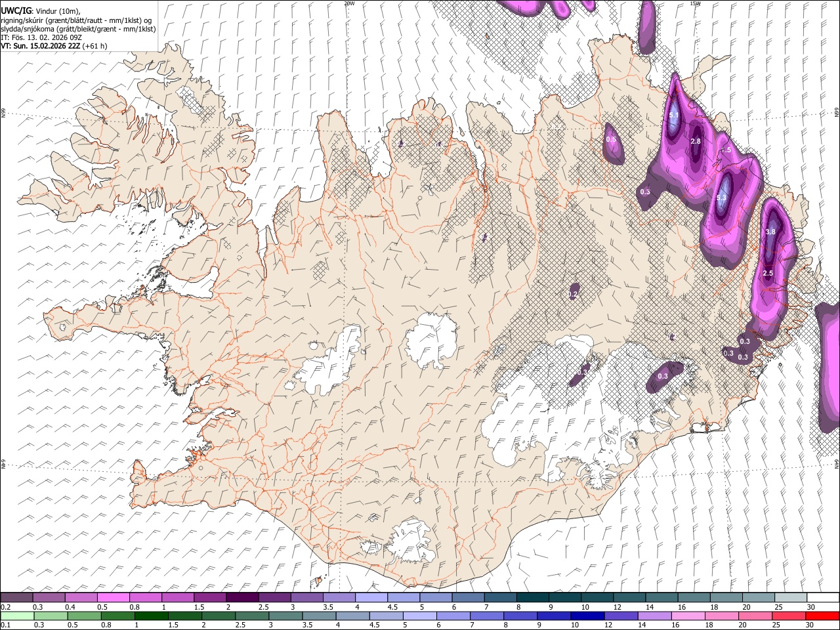Pick the light gray swatch labeled 25 in the upper scale
Image resolution: width=840 pixels, height=630 pixels.
791,598
